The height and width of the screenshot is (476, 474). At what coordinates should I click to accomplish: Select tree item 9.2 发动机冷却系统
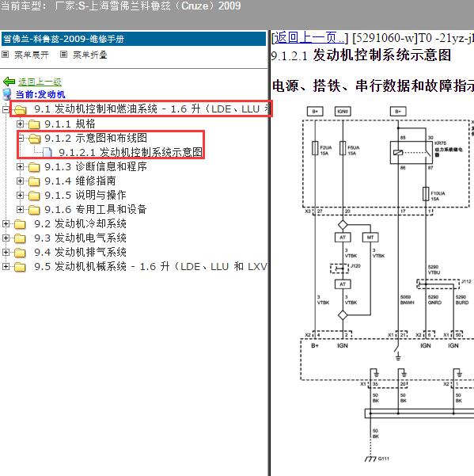pyautogui.click(x=80, y=223)
